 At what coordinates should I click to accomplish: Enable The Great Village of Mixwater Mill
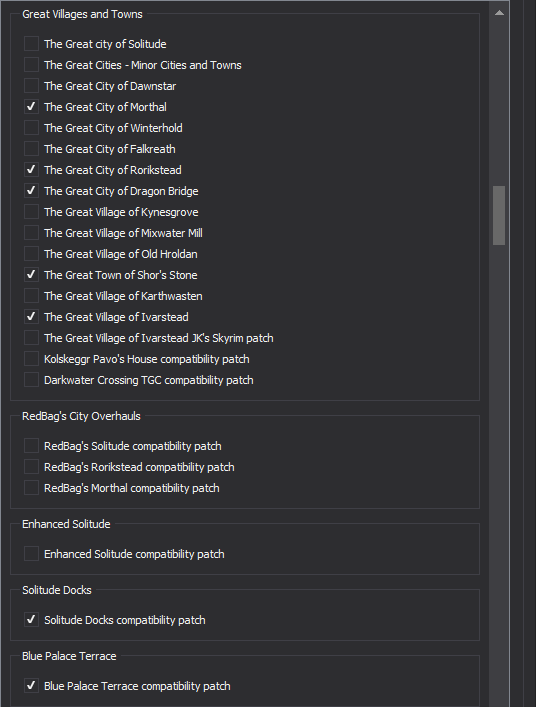[31, 233]
